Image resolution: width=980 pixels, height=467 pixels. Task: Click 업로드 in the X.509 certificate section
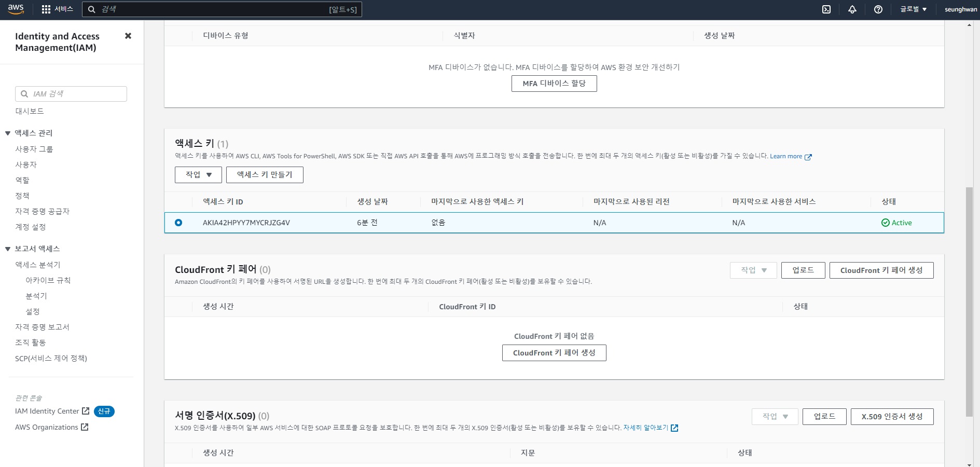click(x=824, y=417)
